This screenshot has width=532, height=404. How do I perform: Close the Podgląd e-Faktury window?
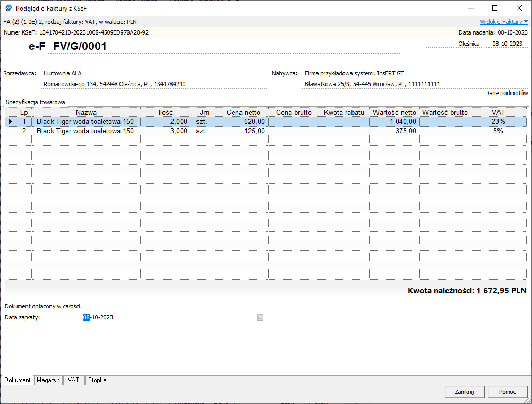(x=519, y=8)
